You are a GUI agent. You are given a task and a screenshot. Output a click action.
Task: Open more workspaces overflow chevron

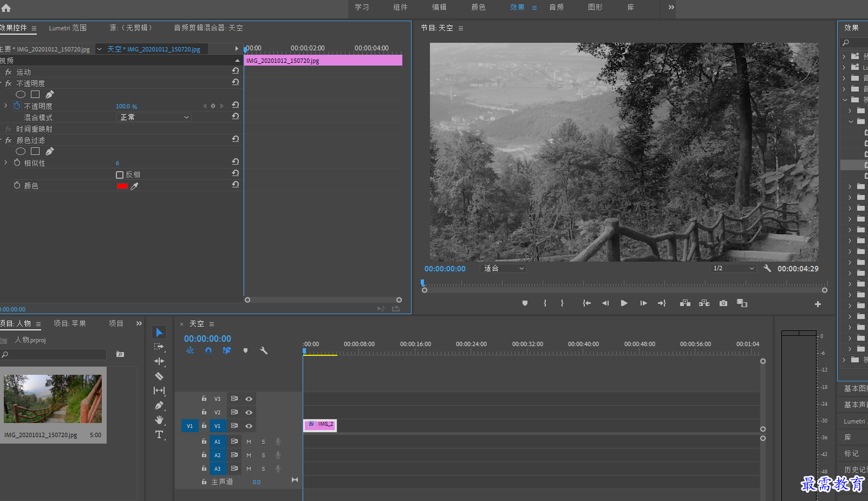click(671, 7)
